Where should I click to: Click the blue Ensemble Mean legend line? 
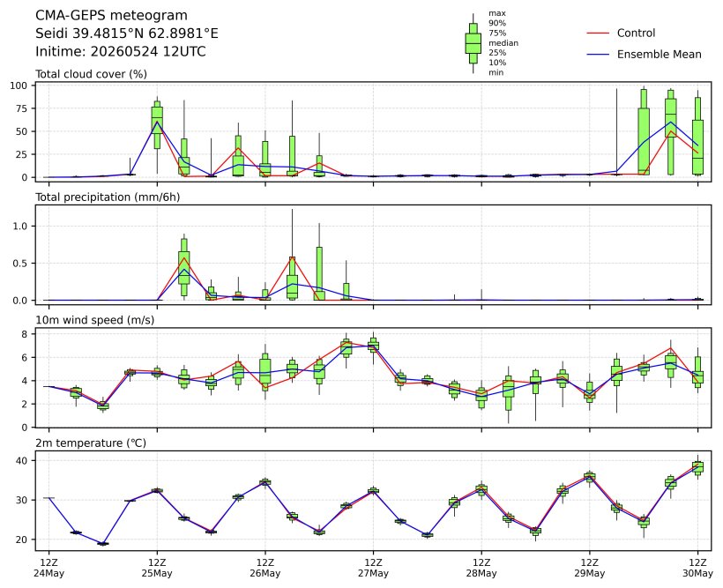598,55
